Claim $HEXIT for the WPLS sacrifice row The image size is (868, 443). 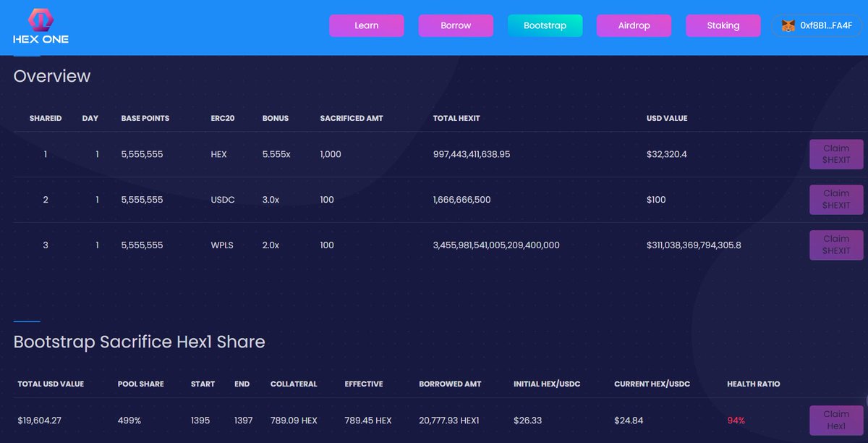(x=836, y=245)
